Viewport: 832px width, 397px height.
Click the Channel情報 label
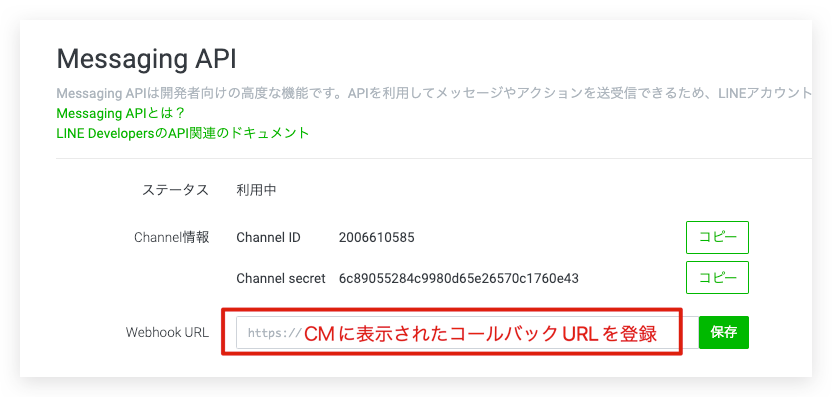pos(172,238)
